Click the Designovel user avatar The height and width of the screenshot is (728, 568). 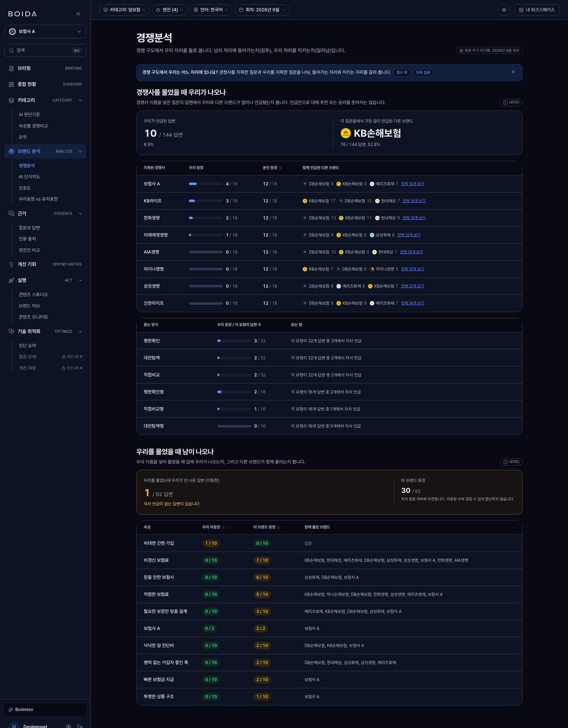[14, 726]
